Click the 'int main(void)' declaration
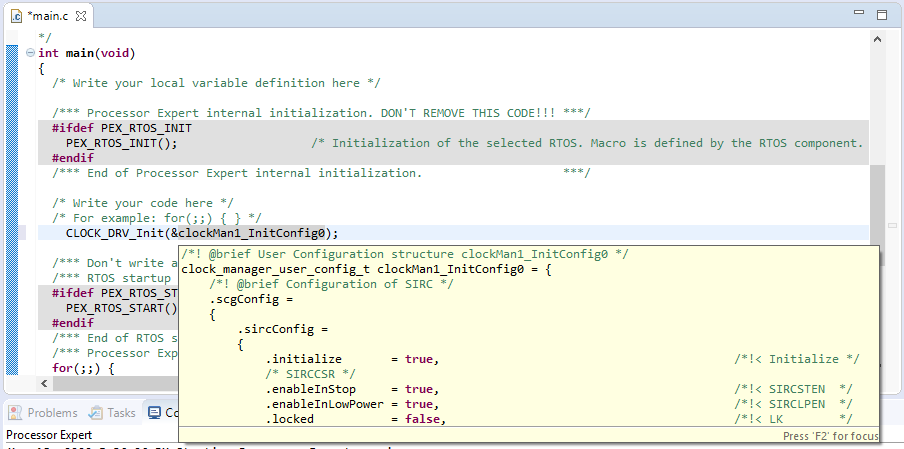This screenshot has height=449, width=904. point(86,54)
